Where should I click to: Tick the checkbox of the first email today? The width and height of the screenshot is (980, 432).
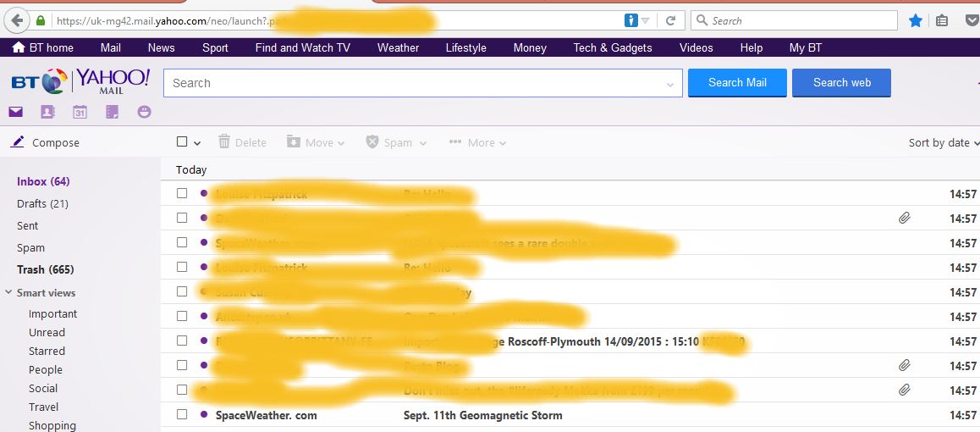point(182,194)
